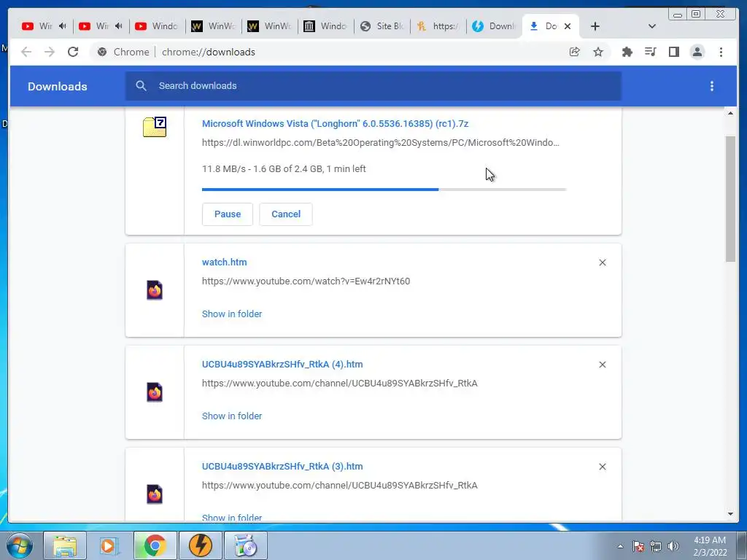Pause the Windows Vista download
747x560 pixels.
coord(228,214)
